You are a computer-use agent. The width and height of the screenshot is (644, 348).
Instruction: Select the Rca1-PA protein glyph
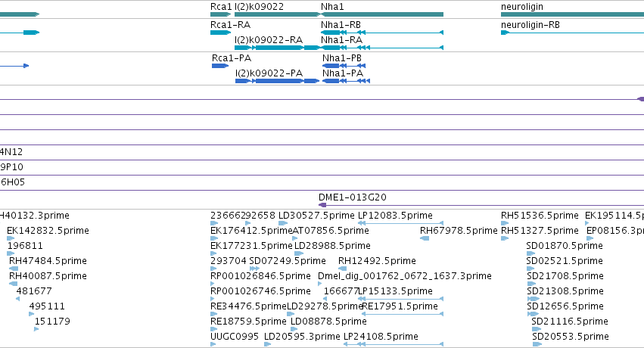220,66
